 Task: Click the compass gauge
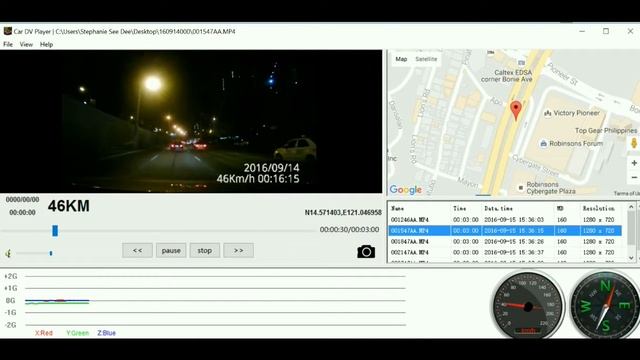coord(604,305)
